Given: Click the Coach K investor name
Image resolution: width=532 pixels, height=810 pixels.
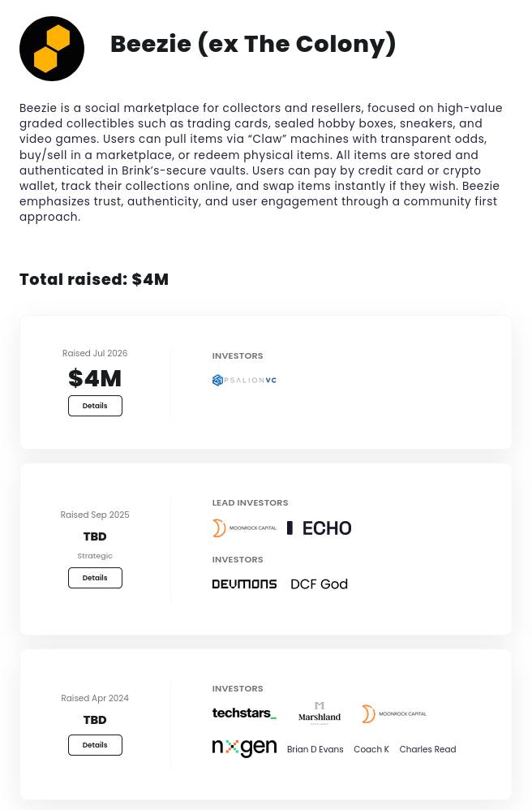Looking at the screenshot, I should pyautogui.click(x=371, y=749).
